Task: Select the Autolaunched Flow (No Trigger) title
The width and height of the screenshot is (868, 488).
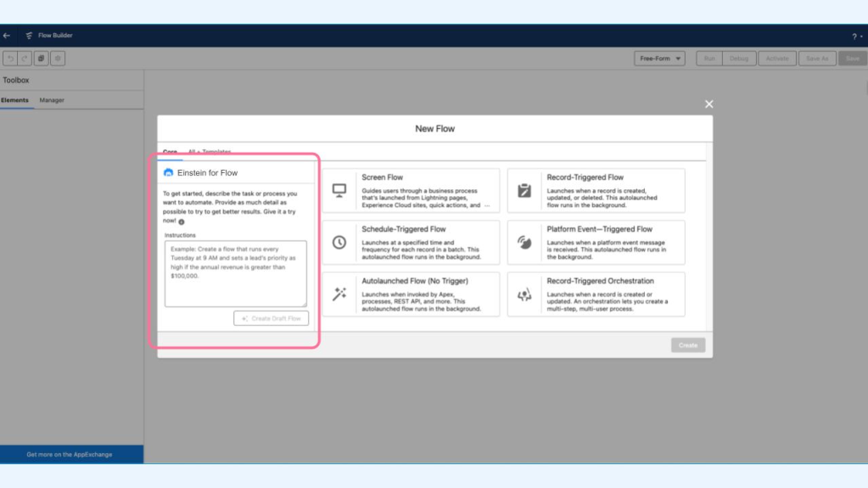Action: click(415, 281)
